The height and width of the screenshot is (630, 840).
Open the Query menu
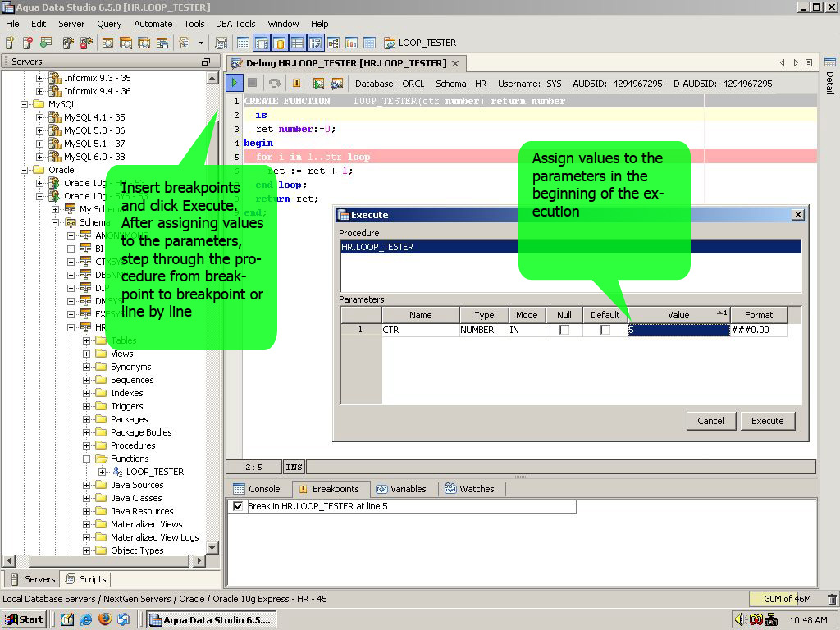pos(109,24)
